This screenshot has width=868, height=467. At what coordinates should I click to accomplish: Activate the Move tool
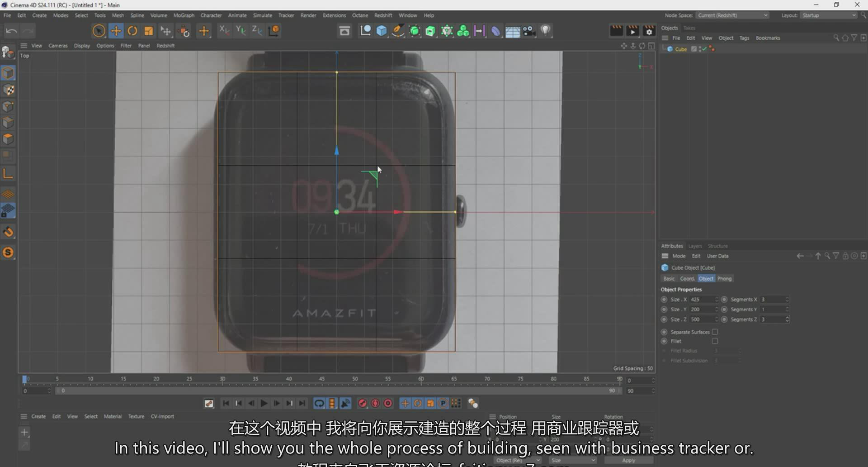116,31
